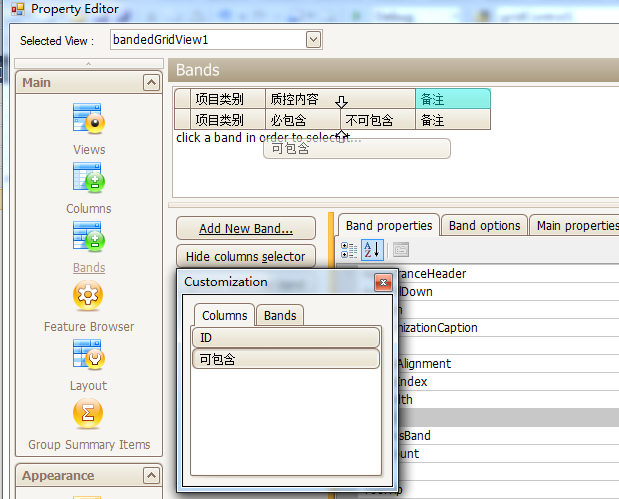This screenshot has width=619, height=499.
Task: Select the ID column in Customization list
Action: 286,338
